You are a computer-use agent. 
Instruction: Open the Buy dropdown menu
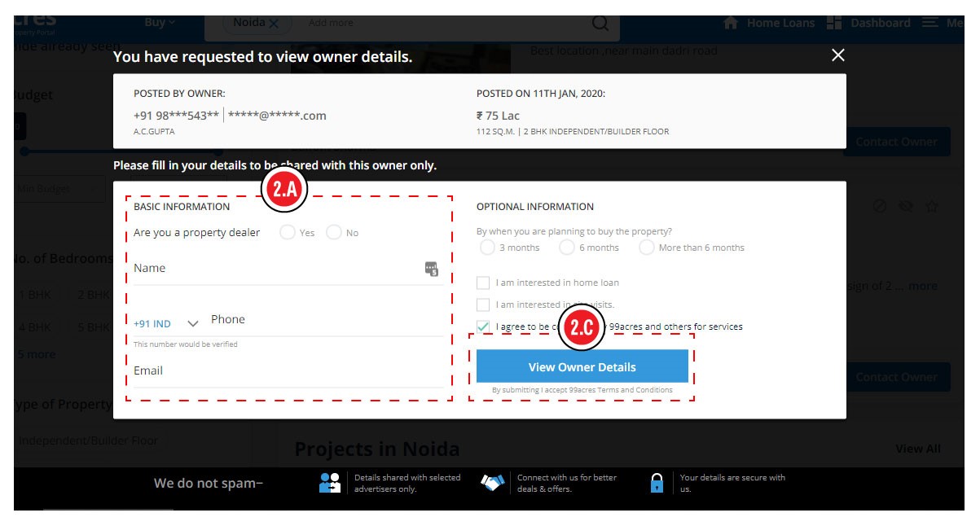[160, 23]
